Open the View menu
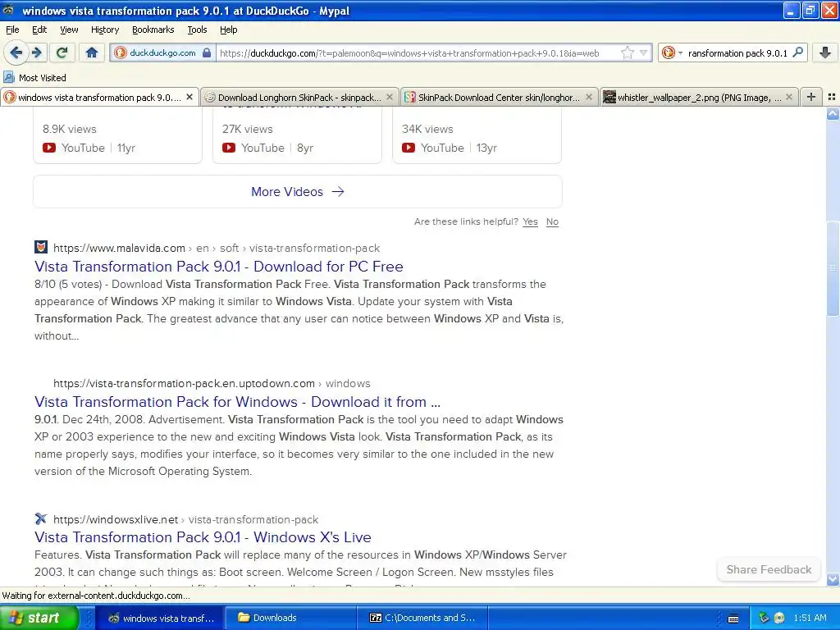The height and width of the screenshot is (630, 840). click(x=69, y=30)
